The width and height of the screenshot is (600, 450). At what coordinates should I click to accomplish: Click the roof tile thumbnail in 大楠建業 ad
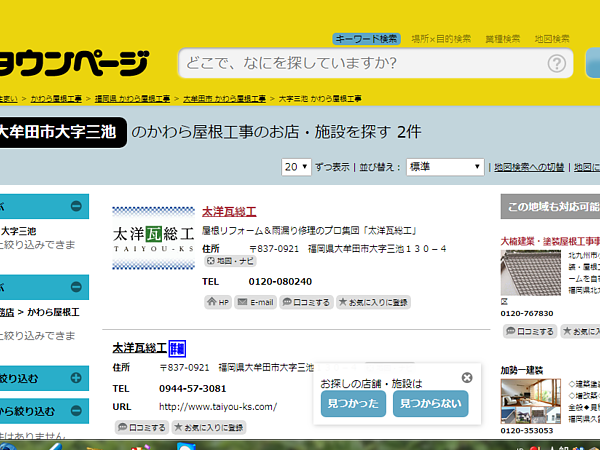coord(531,273)
